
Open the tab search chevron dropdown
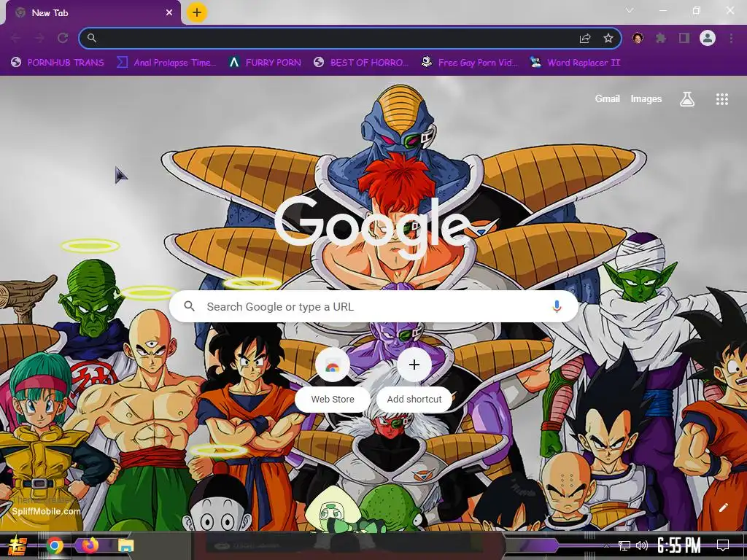point(630,10)
